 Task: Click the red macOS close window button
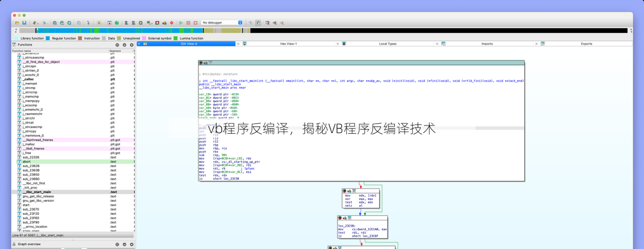pyautogui.click(x=15, y=15)
